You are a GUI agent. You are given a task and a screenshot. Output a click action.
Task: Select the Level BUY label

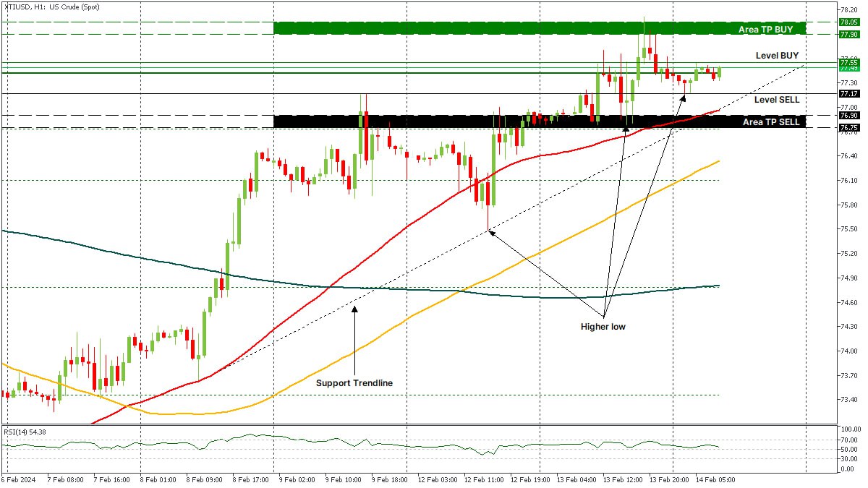pos(777,55)
